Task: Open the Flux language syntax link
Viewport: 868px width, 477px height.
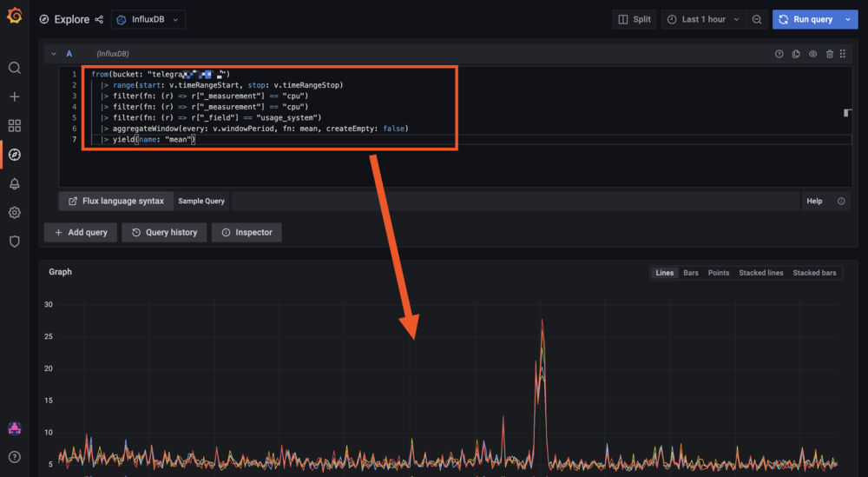Action: (116, 201)
